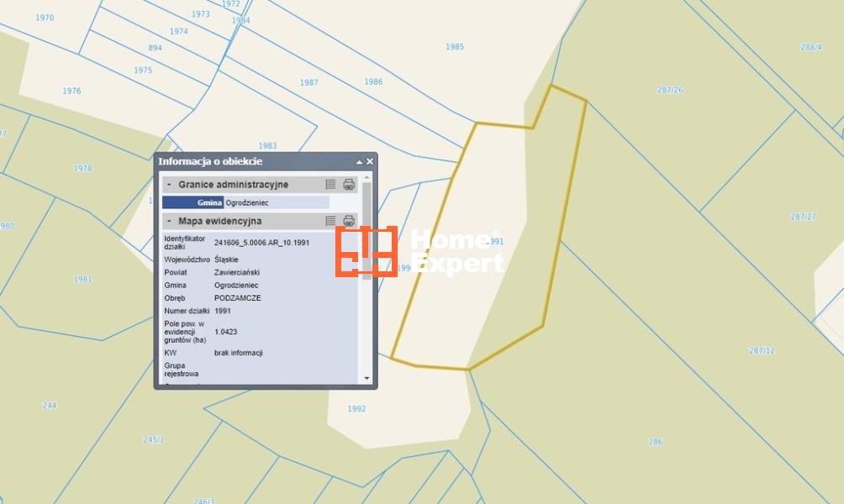Screen dimensions: 844x504
Task: Click parcel 287/27 on the map
Action: point(803,217)
